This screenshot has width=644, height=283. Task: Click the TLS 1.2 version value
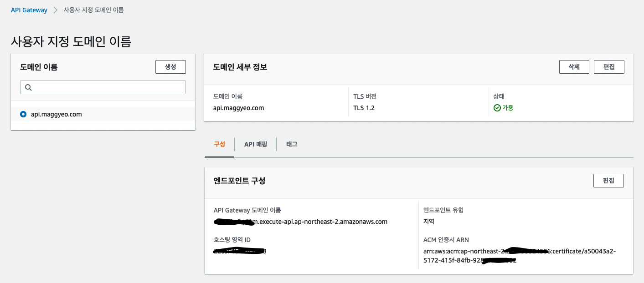(364, 108)
